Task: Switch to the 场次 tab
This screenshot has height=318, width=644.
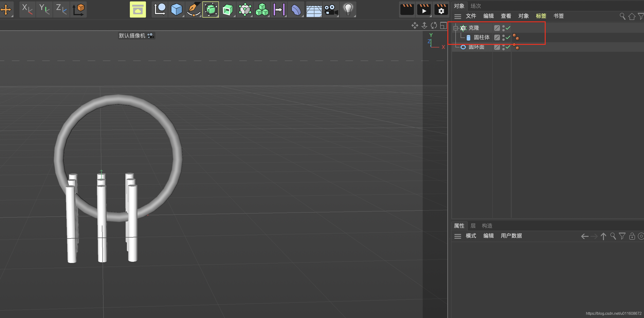Action: click(x=476, y=6)
